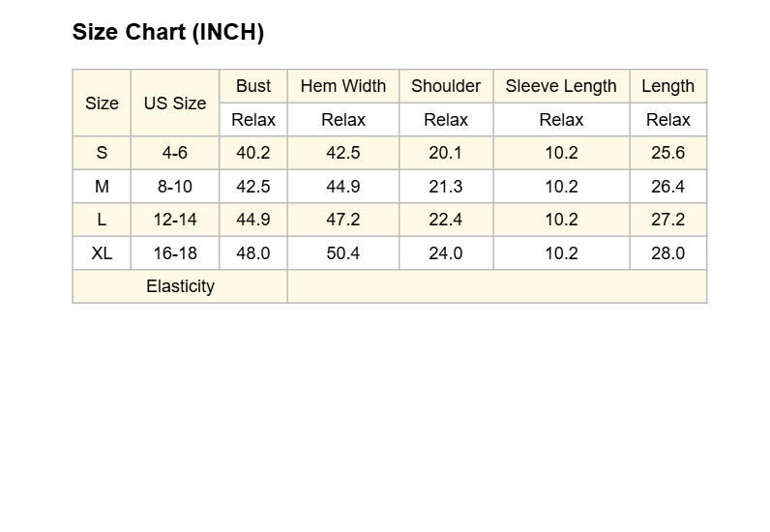Click the Elasticity row label

180,286
